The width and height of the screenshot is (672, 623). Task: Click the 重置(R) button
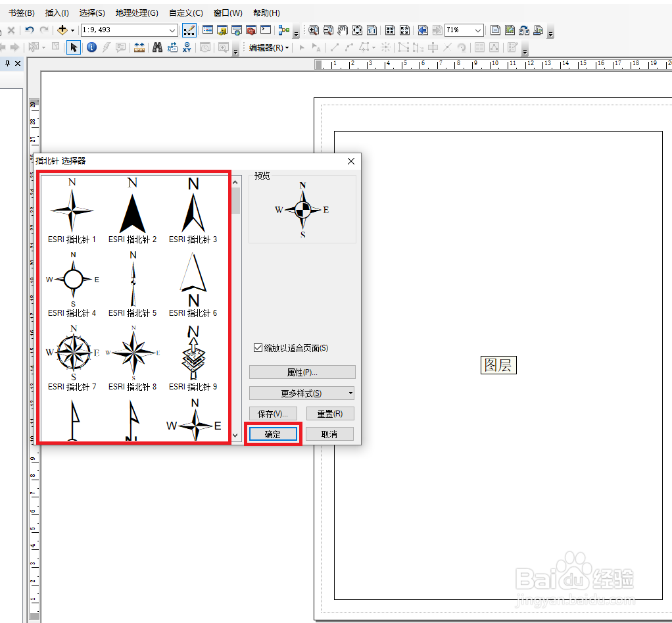click(x=330, y=414)
